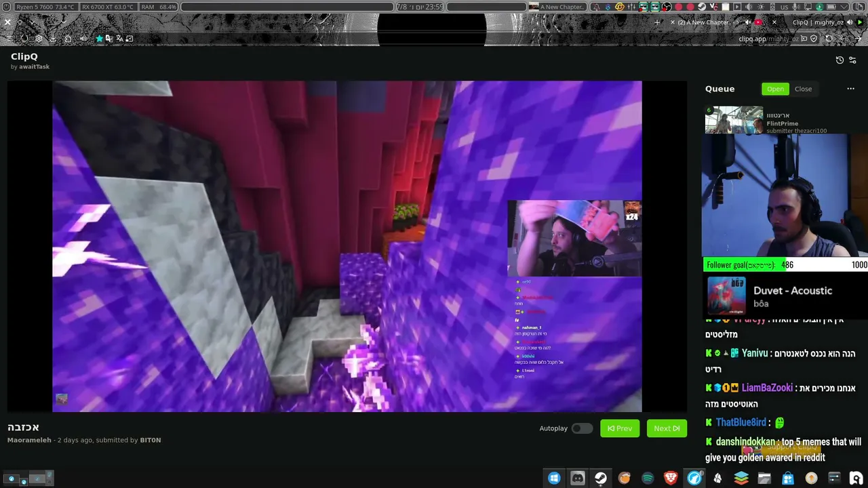868x488 pixels.
Task: Click the cyan bookmark star icon
Action: pos(100,39)
